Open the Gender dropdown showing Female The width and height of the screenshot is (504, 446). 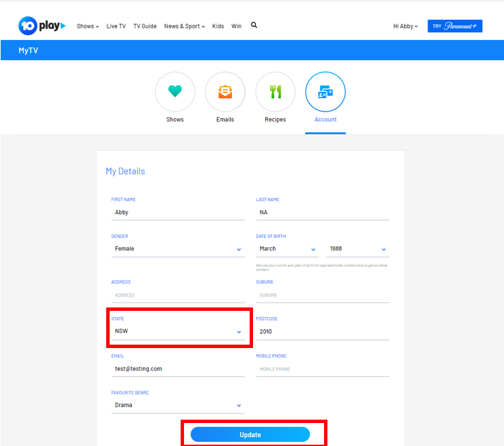click(178, 249)
